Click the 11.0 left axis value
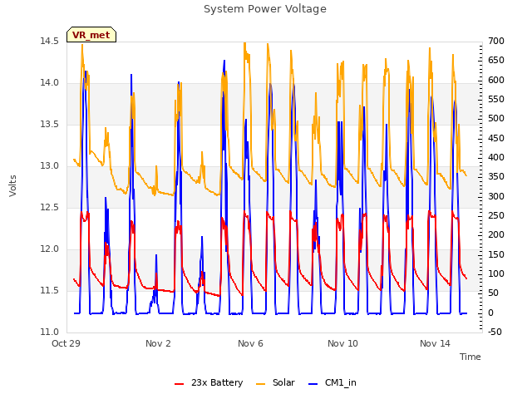The image size is (532, 399). (49, 332)
